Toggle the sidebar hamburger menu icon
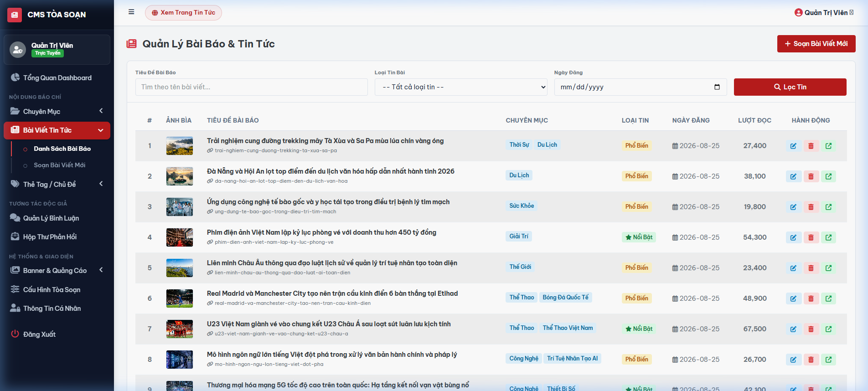868x391 pixels. pos(131,12)
